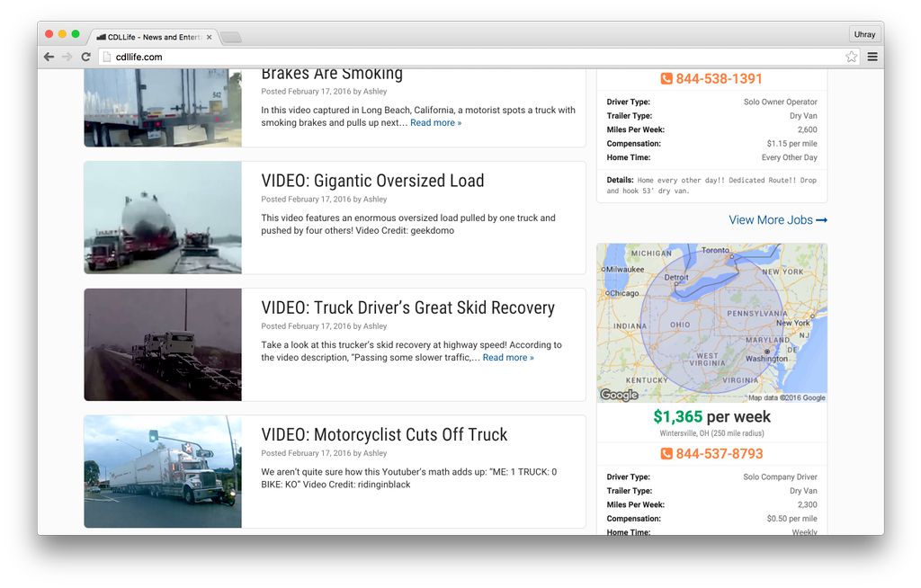Open the Chrome hamburger menu
This screenshot has width=921, height=588.
coord(872,57)
